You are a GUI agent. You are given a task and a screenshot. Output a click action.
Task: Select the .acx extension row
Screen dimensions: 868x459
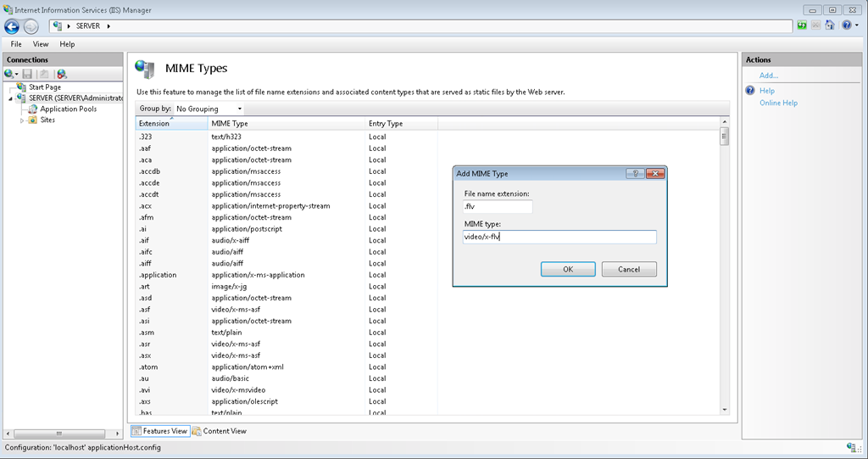[x=427, y=205]
